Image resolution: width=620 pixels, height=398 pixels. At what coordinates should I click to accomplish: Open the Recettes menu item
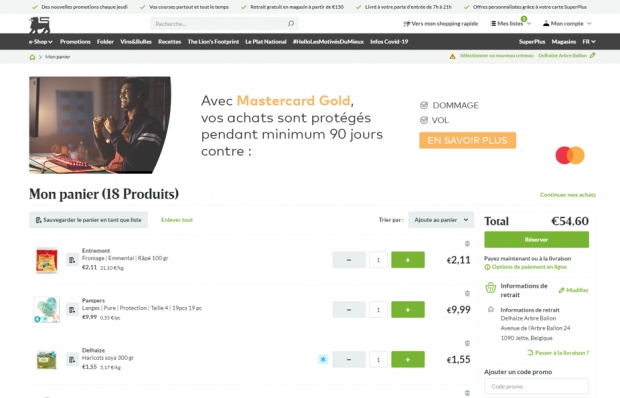[169, 41]
